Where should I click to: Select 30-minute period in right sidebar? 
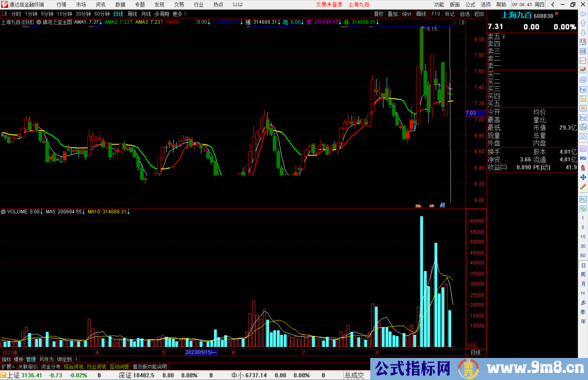(x=583, y=246)
